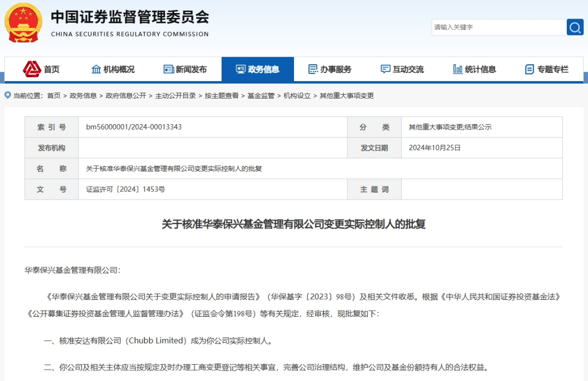Click the 政务信息 monitor icon
The height and width of the screenshot is (381, 588).
241,69
